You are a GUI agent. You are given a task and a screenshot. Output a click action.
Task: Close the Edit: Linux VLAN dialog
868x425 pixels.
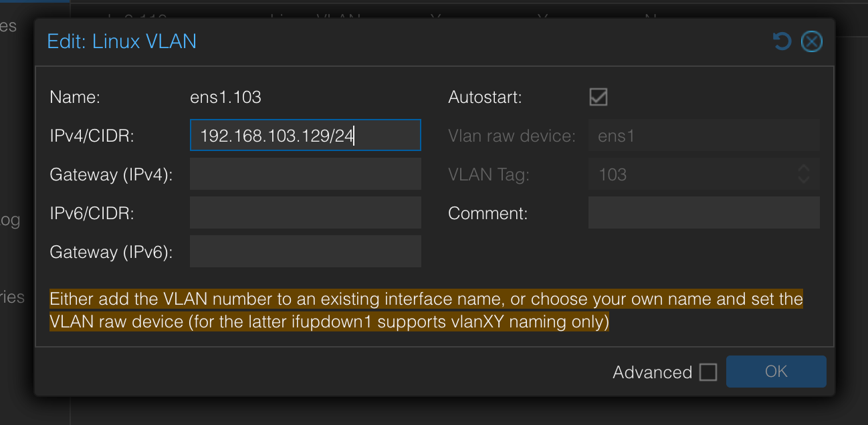(812, 42)
